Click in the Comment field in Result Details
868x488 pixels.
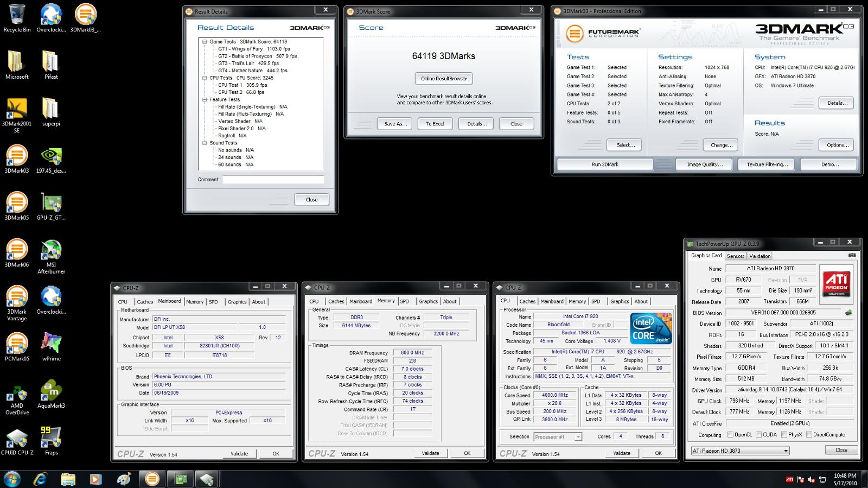(x=273, y=180)
